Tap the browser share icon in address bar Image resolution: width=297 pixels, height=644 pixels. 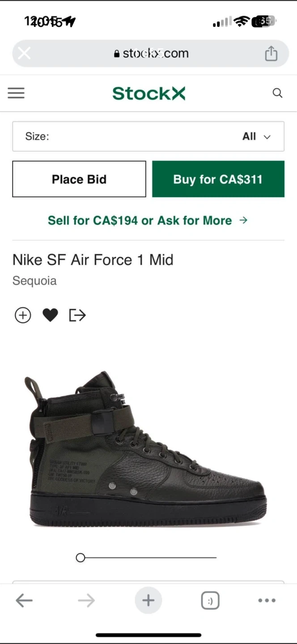(271, 54)
